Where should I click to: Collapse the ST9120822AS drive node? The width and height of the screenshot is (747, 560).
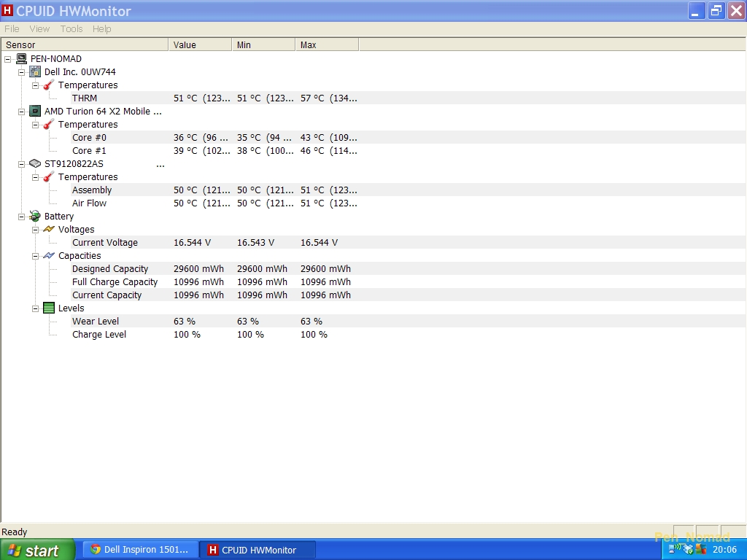pos(21,164)
